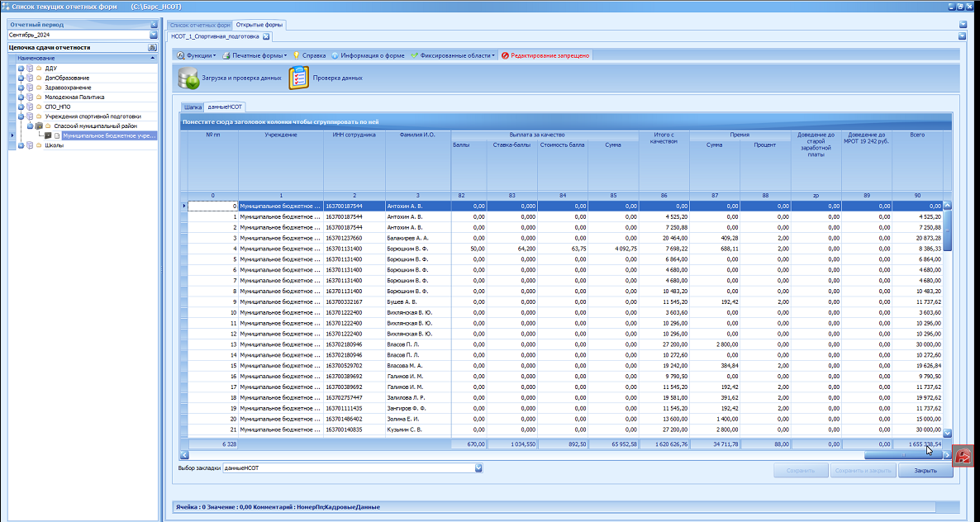Click the red Редактирование запрещено indicator
980x522 pixels.
[x=545, y=55]
